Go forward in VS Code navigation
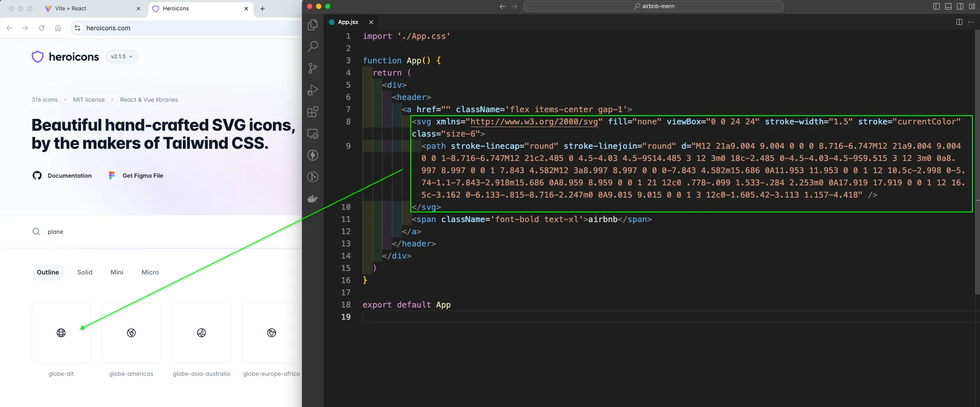The image size is (980, 407). 514,6
